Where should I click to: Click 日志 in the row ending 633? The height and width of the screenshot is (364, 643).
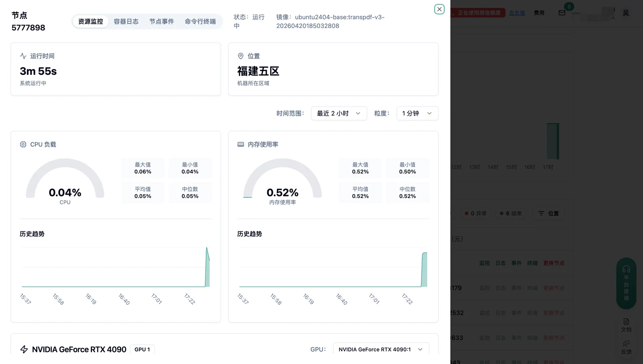click(501, 338)
